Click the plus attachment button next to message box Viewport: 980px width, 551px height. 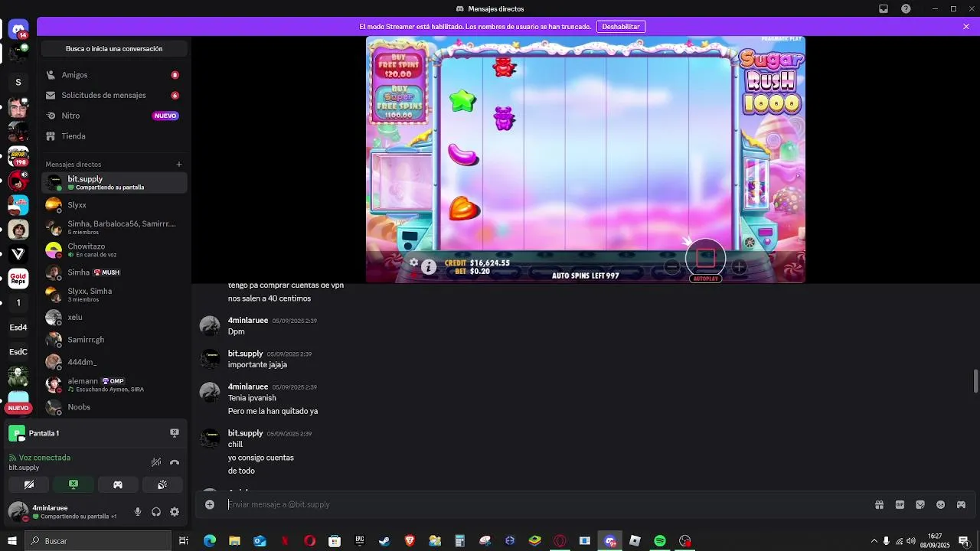coord(210,504)
